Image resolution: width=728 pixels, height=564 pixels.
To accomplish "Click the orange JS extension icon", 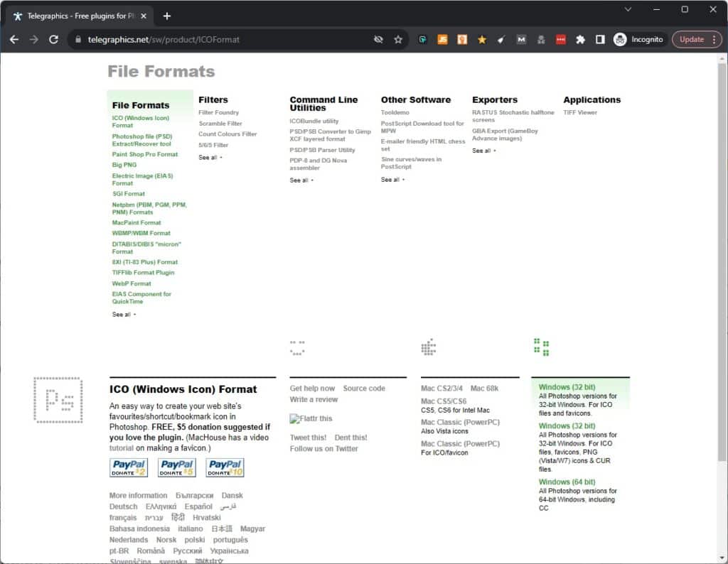I will click(x=442, y=40).
